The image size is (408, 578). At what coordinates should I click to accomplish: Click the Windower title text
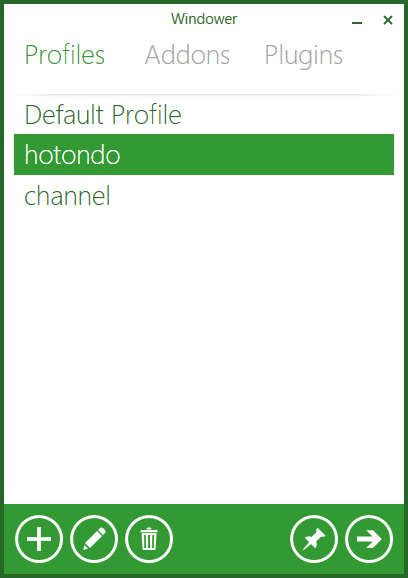pos(204,19)
